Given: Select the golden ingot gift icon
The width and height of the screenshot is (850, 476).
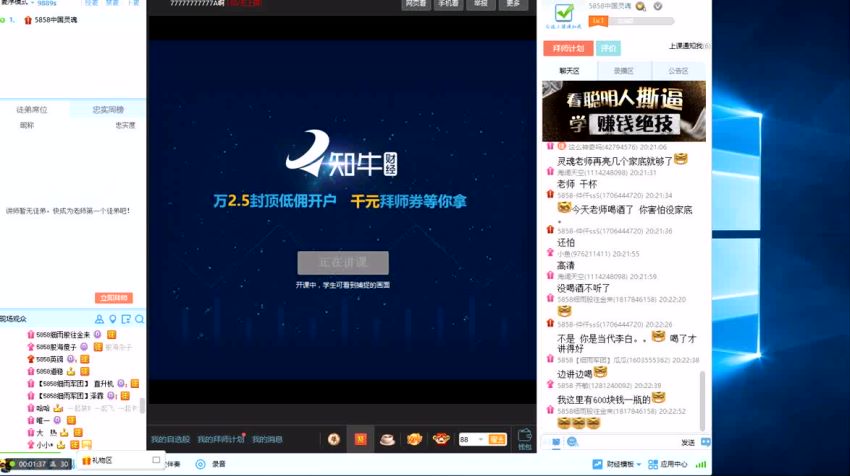Looking at the screenshot, I should (x=414, y=439).
